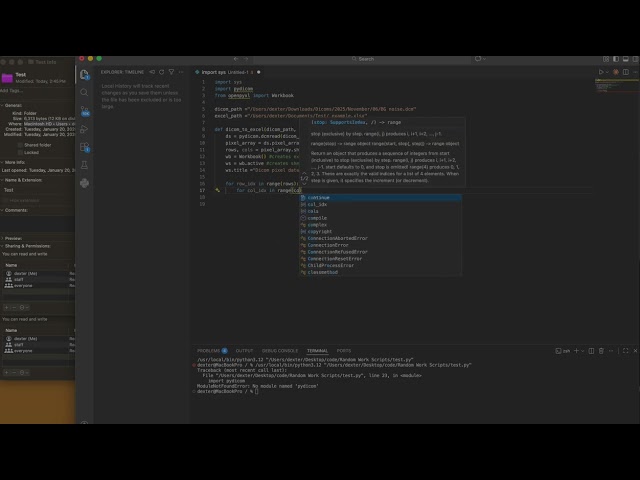Switch to the Debug Console tab

pyautogui.click(x=280, y=351)
